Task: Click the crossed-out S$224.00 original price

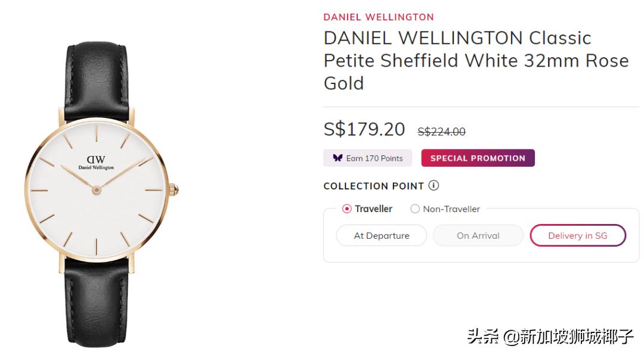Action: click(441, 132)
